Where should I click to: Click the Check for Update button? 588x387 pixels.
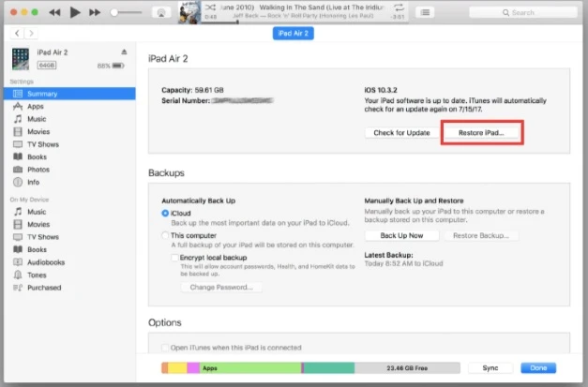[x=401, y=133]
